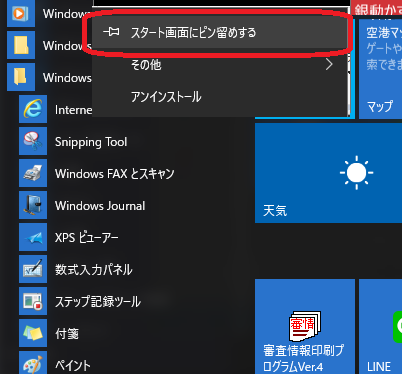Click the 数式入力パネル icon
Screen dimensions: 402x374
point(33,269)
